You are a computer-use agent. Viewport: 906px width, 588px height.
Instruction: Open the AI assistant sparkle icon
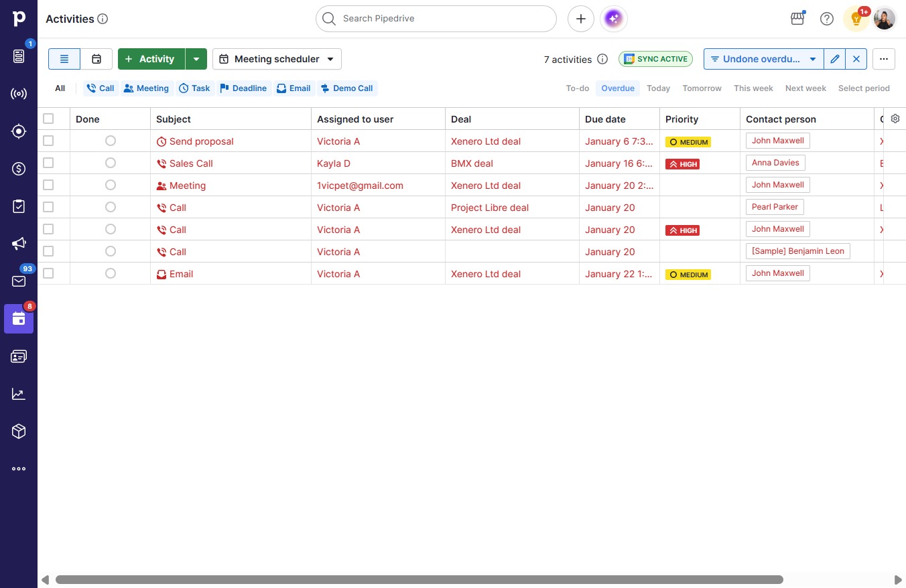point(614,19)
